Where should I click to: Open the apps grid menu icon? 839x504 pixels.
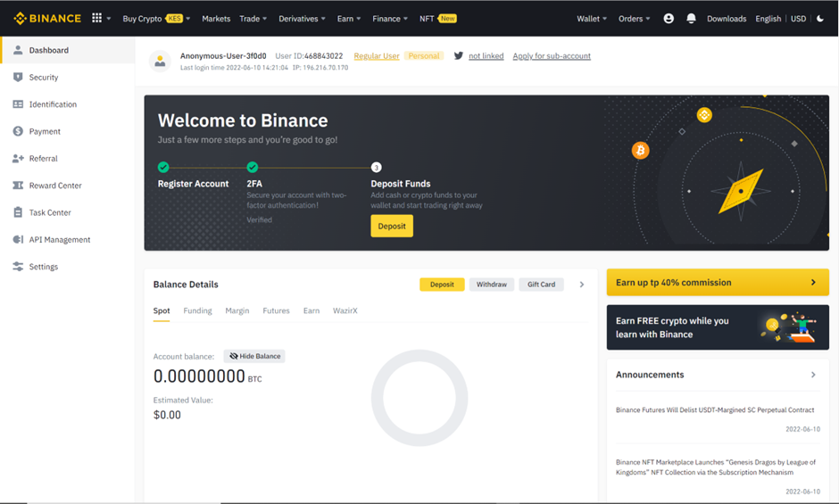[97, 18]
